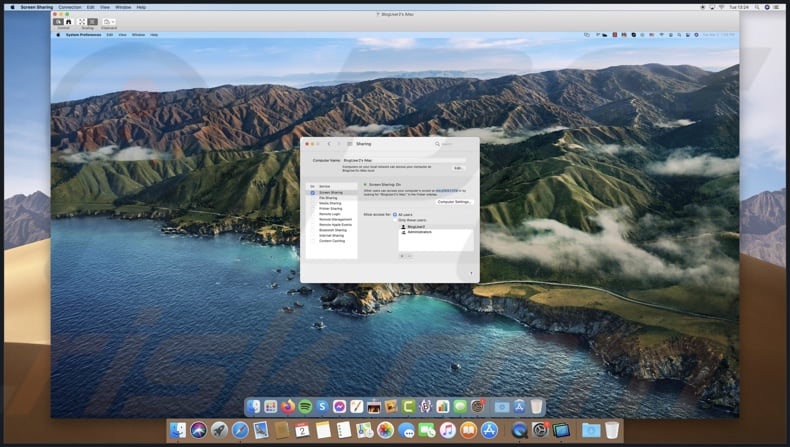Click the help question mark button
This screenshot has width=790, height=447.
pyautogui.click(x=471, y=274)
